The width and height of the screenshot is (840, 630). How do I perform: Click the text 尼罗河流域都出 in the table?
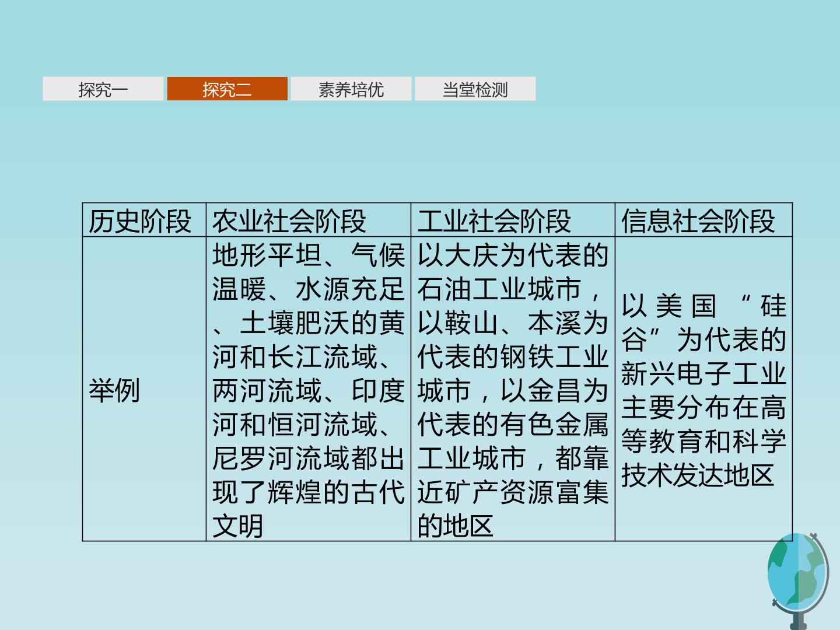308,459
